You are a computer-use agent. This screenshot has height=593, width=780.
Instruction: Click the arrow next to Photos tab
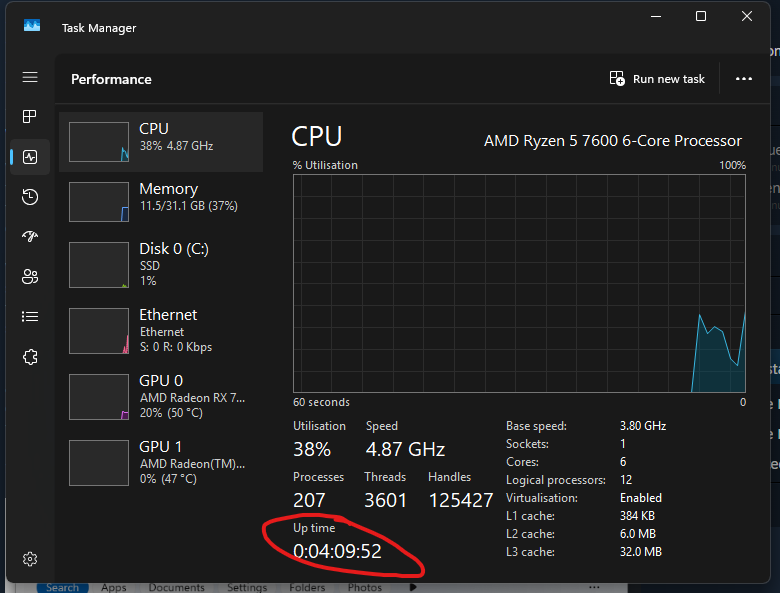pos(413,588)
